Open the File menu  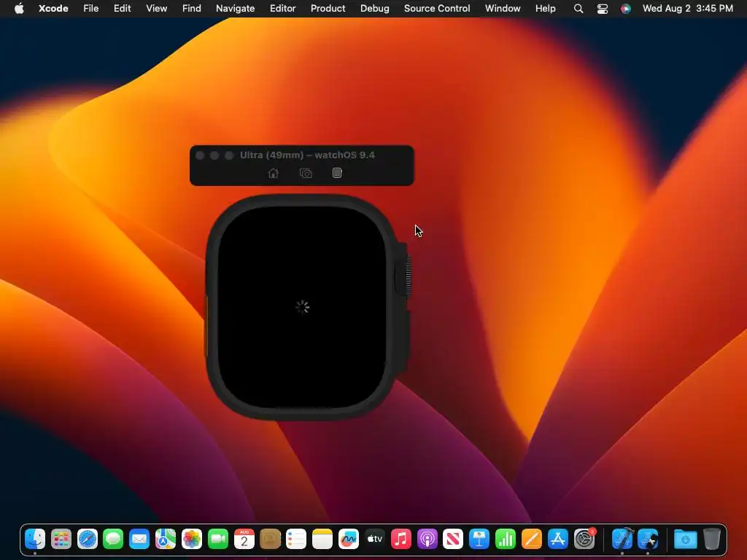[91, 9]
